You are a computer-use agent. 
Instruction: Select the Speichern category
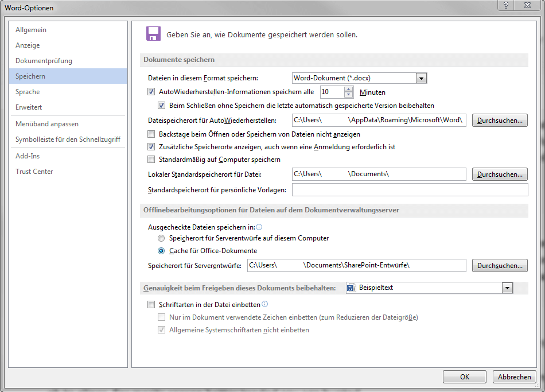tap(68, 76)
